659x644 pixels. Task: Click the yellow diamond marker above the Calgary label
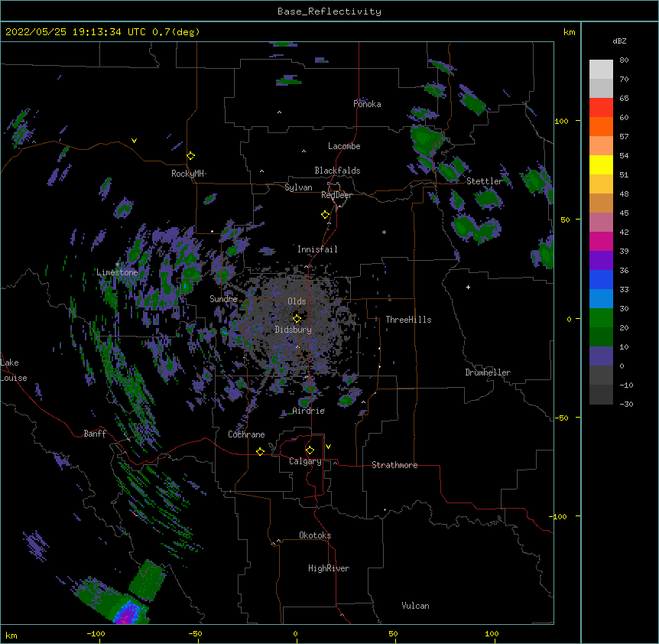click(310, 450)
